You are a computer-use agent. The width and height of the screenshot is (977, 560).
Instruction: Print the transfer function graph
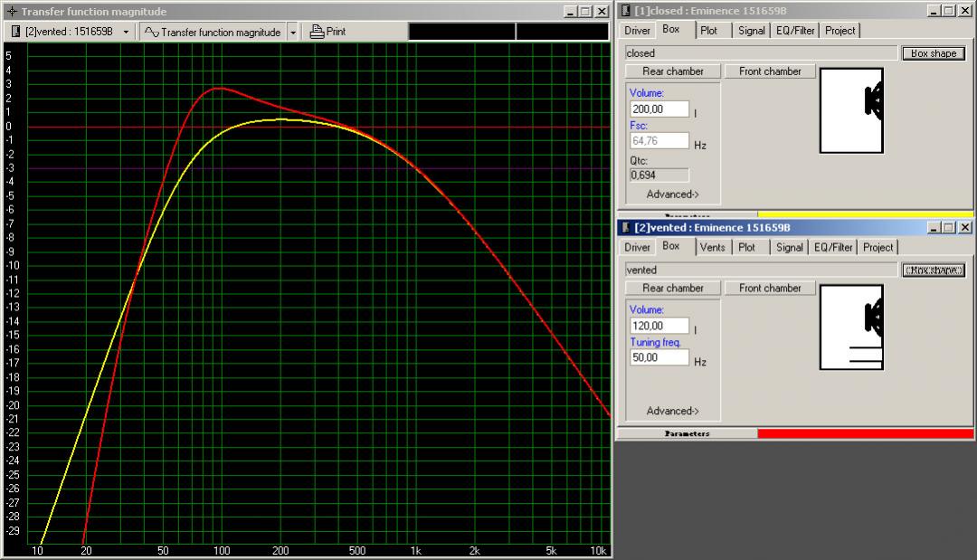(327, 31)
